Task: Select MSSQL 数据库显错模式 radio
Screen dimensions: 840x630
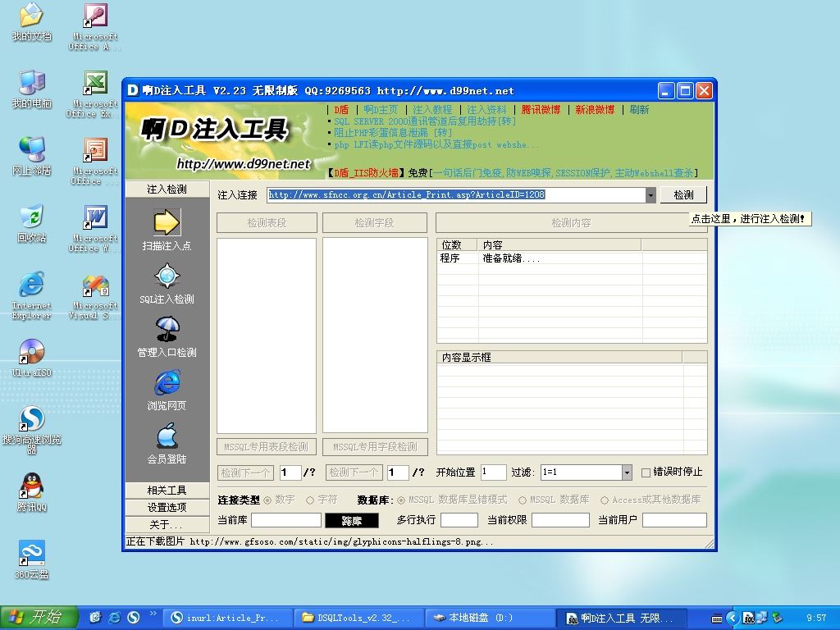Action: pos(401,500)
